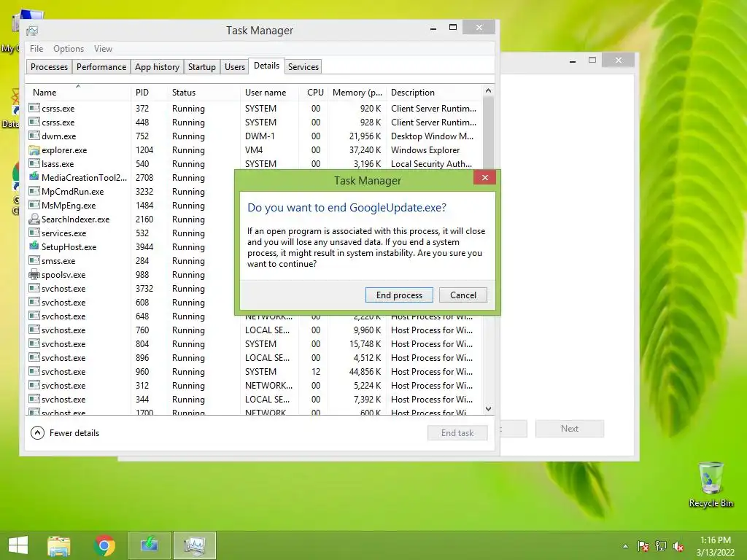
Task: Select the Details tab
Action: 267,66
